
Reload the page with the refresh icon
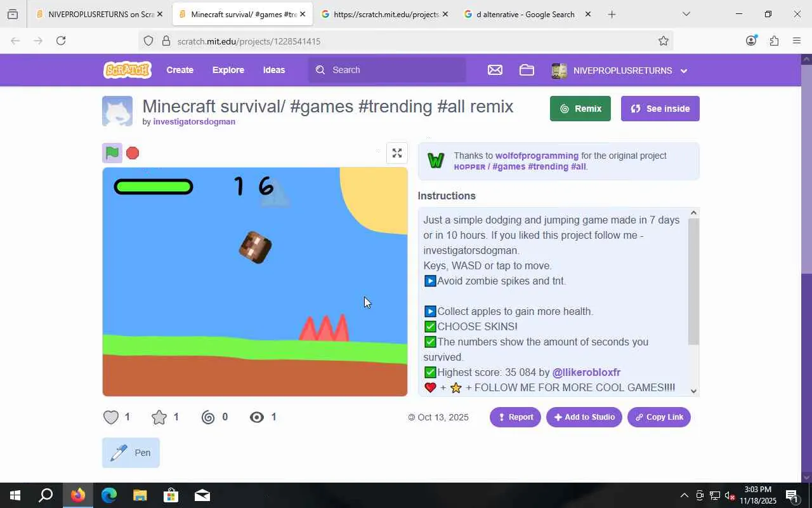tap(61, 41)
